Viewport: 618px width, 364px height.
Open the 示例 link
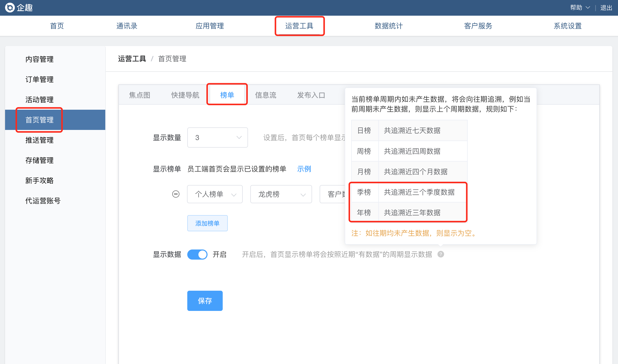(304, 169)
